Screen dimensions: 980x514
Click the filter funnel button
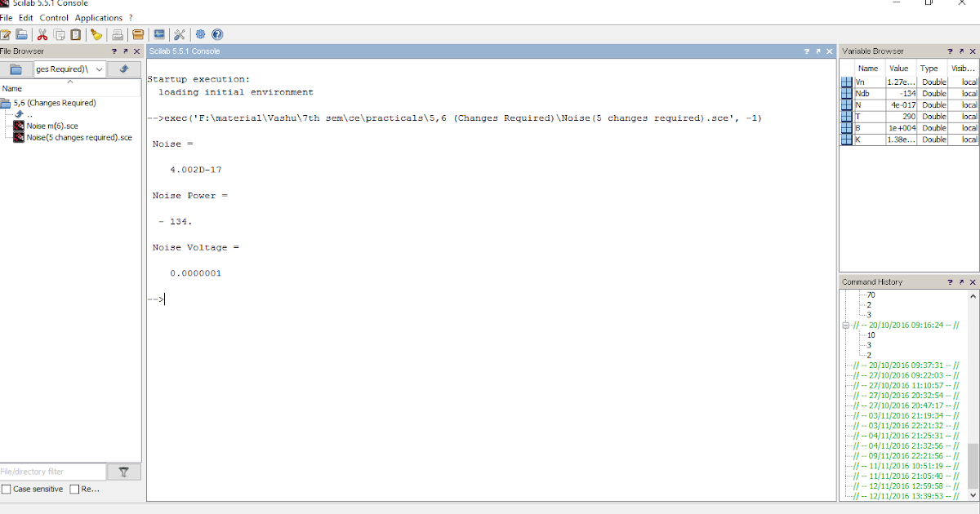pos(124,472)
